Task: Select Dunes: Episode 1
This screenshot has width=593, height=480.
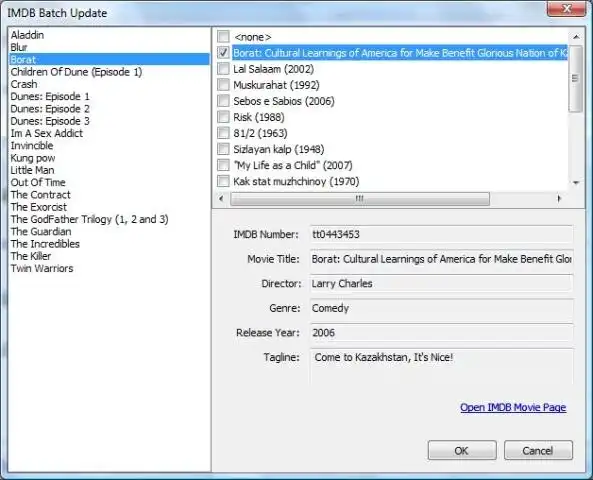Action: (50, 96)
